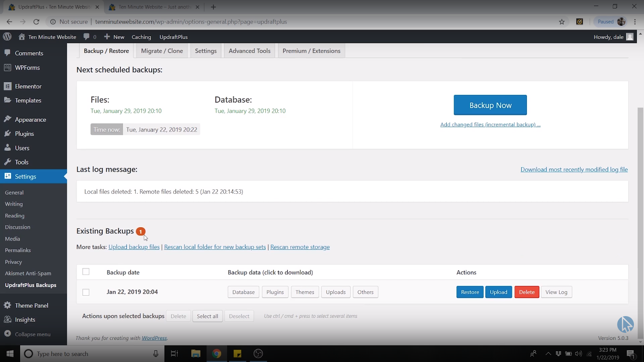
Task: Download the Others backup data
Action: (x=365, y=292)
